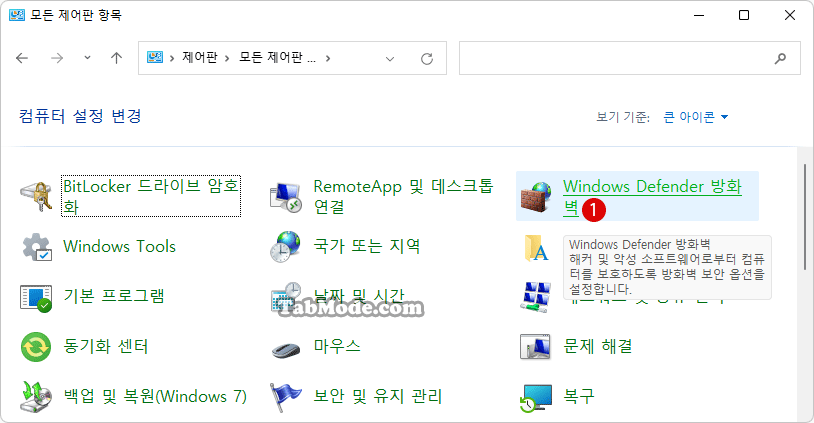Image resolution: width=814 pixels, height=423 pixels.
Task: Open the security and maintenance flag icon
Action: tap(286, 397)
